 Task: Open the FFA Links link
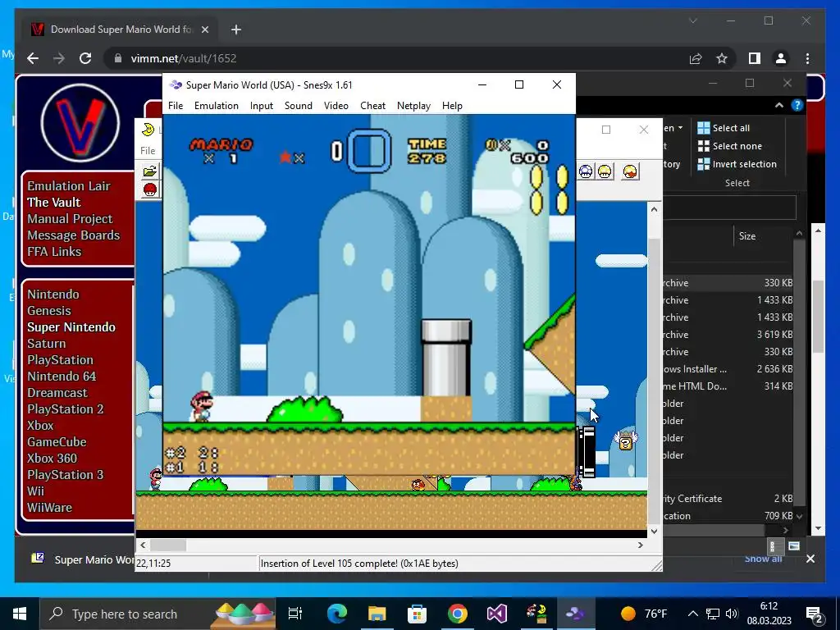click(54, 251)
